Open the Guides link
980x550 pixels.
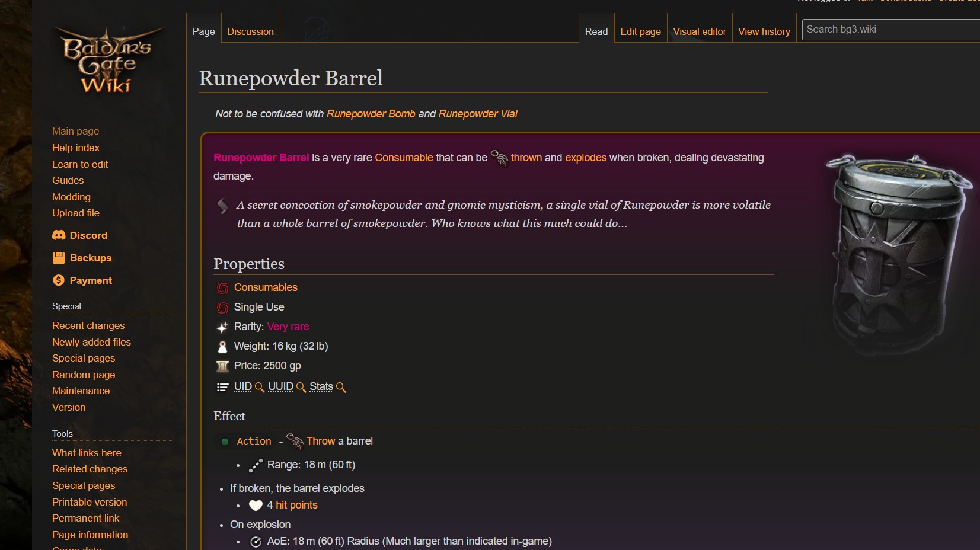tap(68, 180)
